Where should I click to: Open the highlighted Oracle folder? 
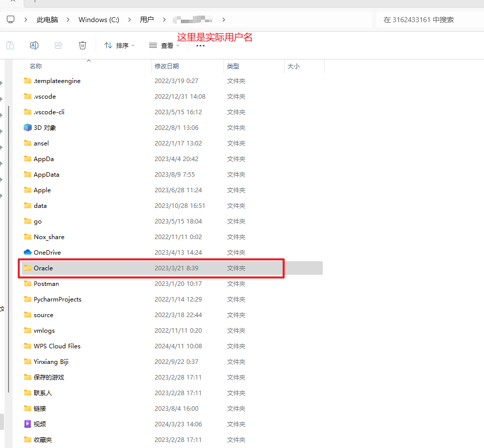tap(43, 268)
